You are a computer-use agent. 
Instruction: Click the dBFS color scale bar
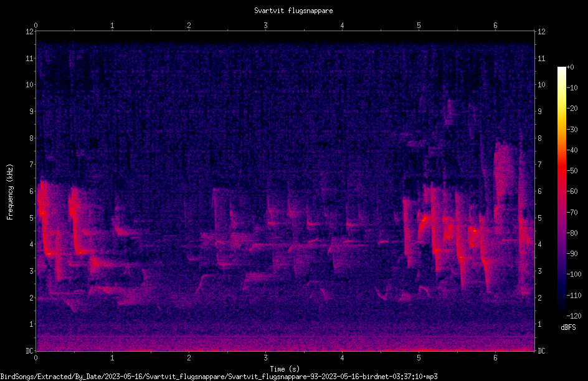[561, 191]
